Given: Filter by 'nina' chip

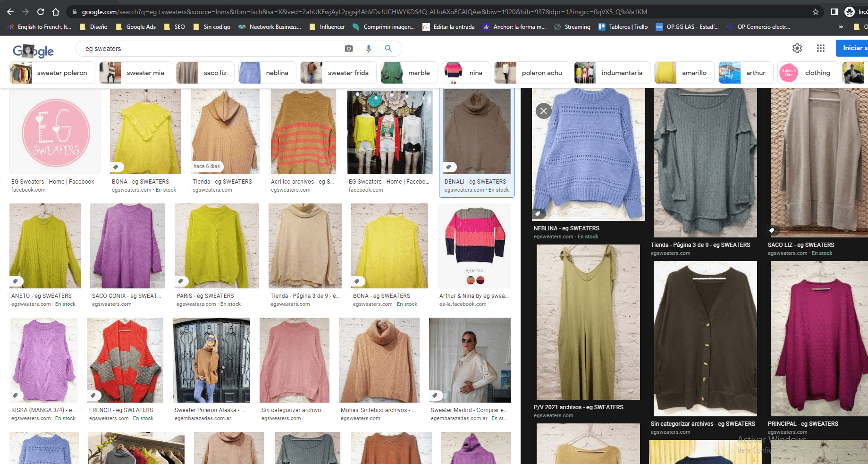Looking at the screenshot, I should click(466, 73).
